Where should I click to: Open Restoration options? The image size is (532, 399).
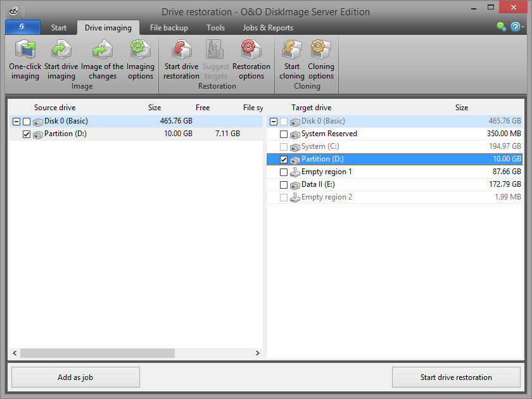[x=251, y=49]
